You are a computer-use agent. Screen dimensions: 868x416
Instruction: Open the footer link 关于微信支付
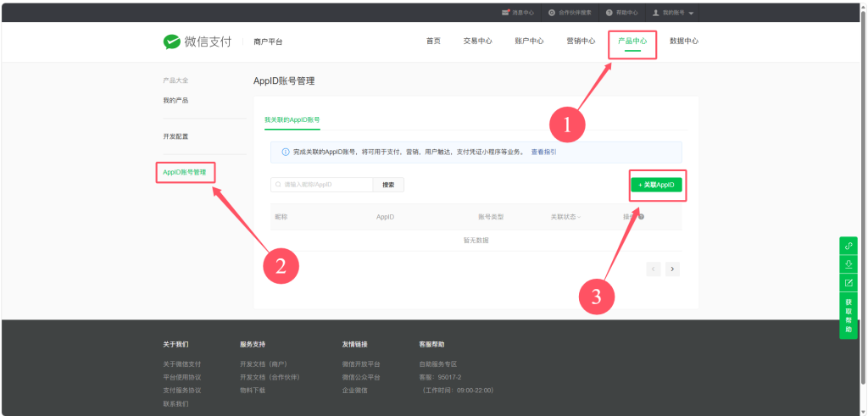tap(181, 364)
